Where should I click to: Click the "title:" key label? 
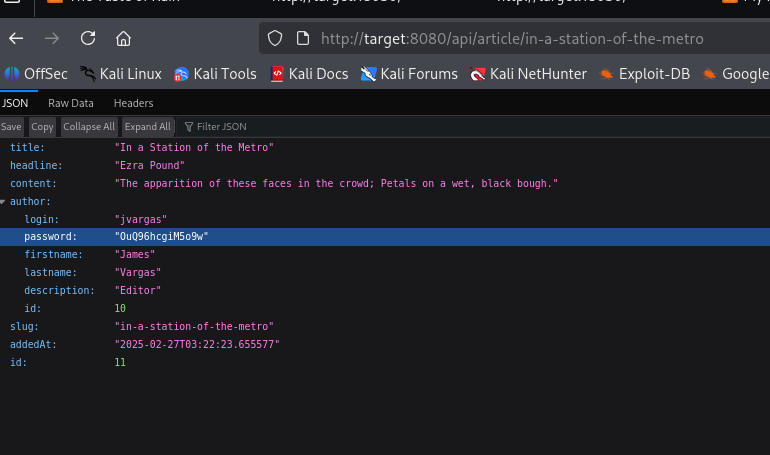tap(28, 147)
